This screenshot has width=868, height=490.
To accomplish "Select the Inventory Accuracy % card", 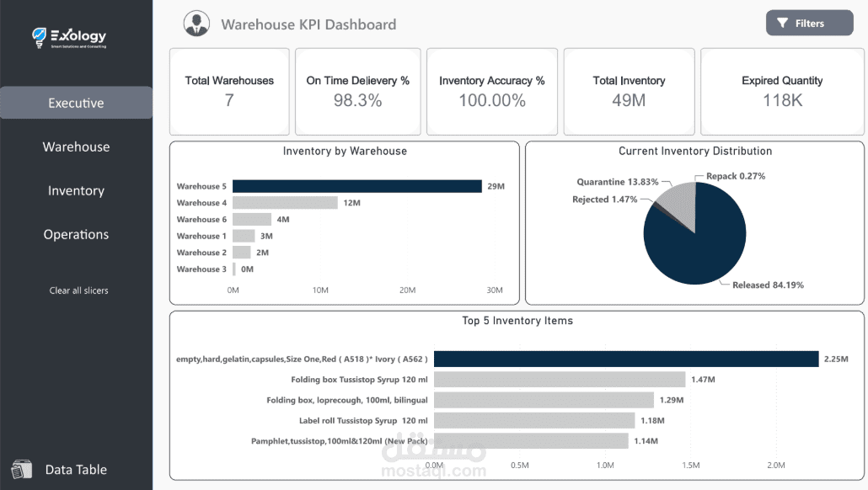I will coord(492,92).
